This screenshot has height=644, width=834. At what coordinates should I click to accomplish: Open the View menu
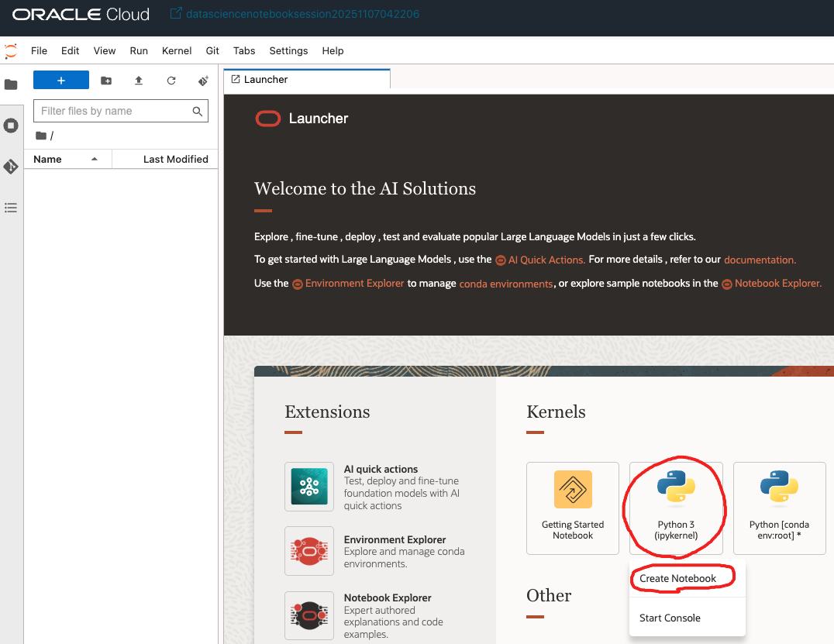104,50
